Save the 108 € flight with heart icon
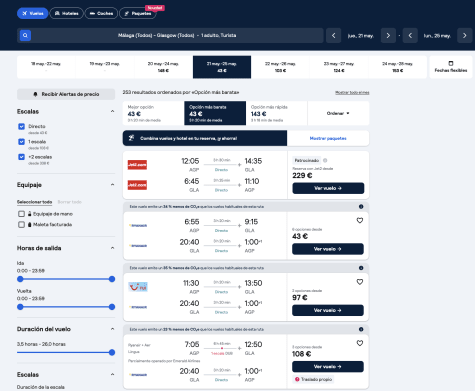The image size is (475, 391). 360,343
